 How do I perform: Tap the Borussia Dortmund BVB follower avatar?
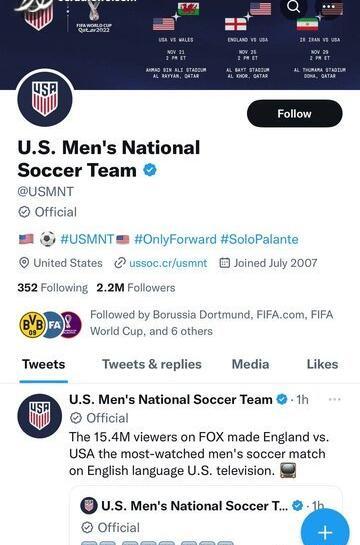coord(32,325)
